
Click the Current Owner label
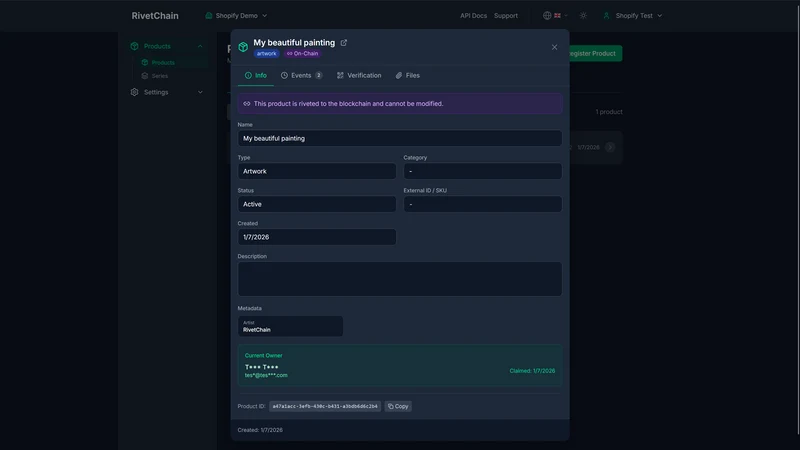[263, 356]
